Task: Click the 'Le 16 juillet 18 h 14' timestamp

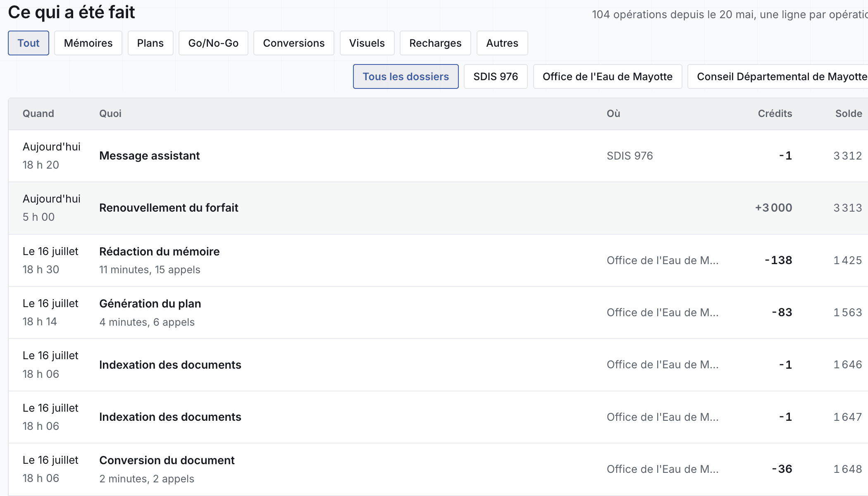Action: [x=50, y=312]
